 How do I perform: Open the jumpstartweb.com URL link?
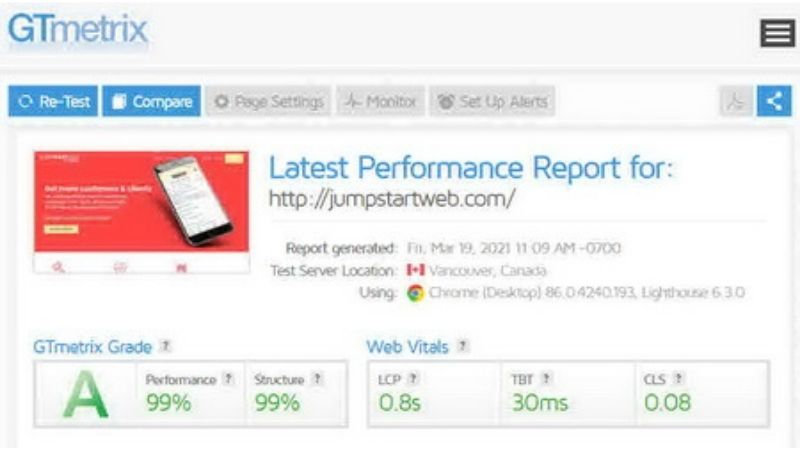click(391, 198)
